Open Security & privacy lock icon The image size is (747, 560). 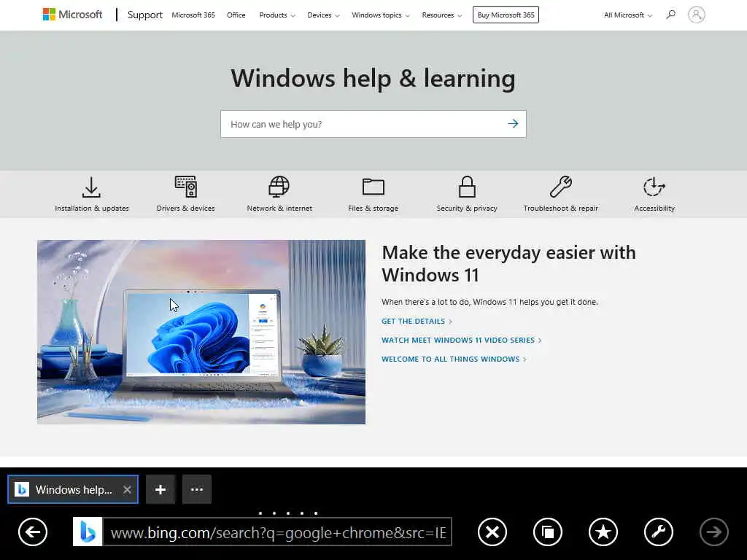click(x=467, y=187)
